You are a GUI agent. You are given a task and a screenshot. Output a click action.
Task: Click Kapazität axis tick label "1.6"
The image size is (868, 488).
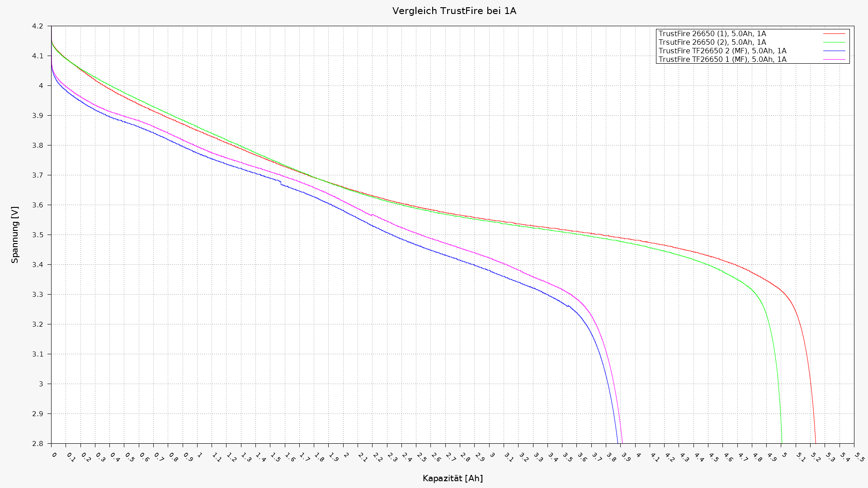coord(290,457)
